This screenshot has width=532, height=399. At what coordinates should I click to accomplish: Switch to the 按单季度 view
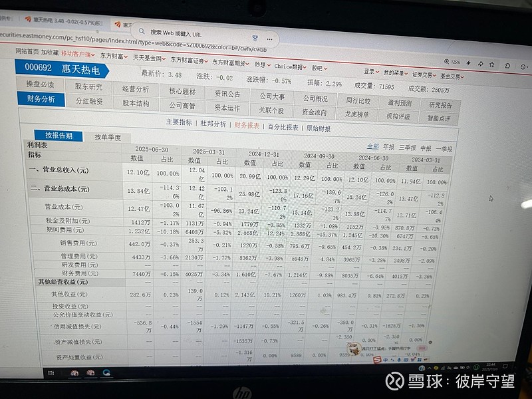click(x=108, y=138)
